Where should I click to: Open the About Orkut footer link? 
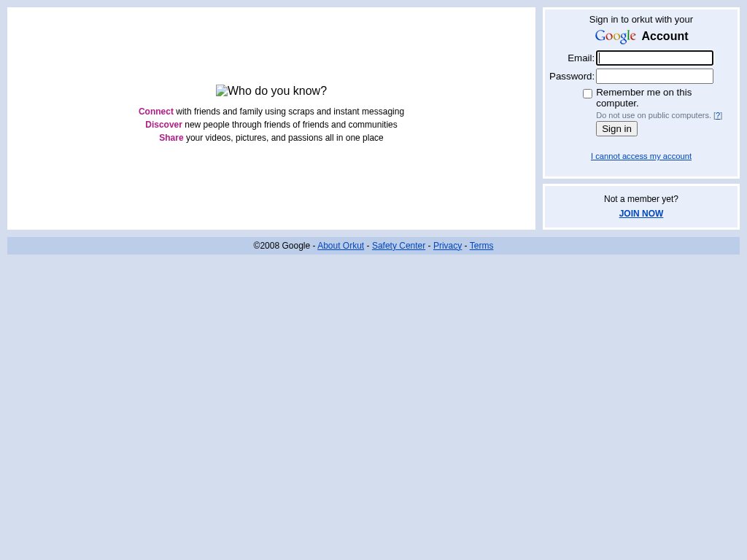click(x=341, y=246)
